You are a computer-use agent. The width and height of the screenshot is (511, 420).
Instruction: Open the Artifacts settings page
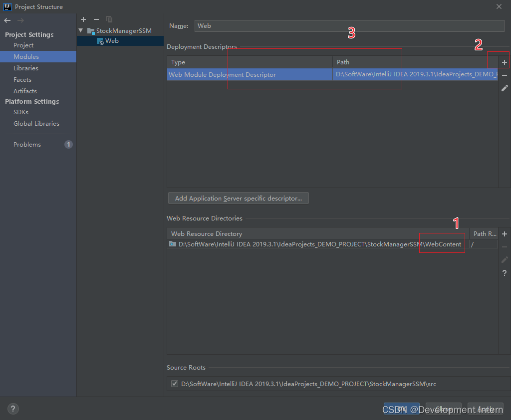pyautogui.click(x=25, y=91)
